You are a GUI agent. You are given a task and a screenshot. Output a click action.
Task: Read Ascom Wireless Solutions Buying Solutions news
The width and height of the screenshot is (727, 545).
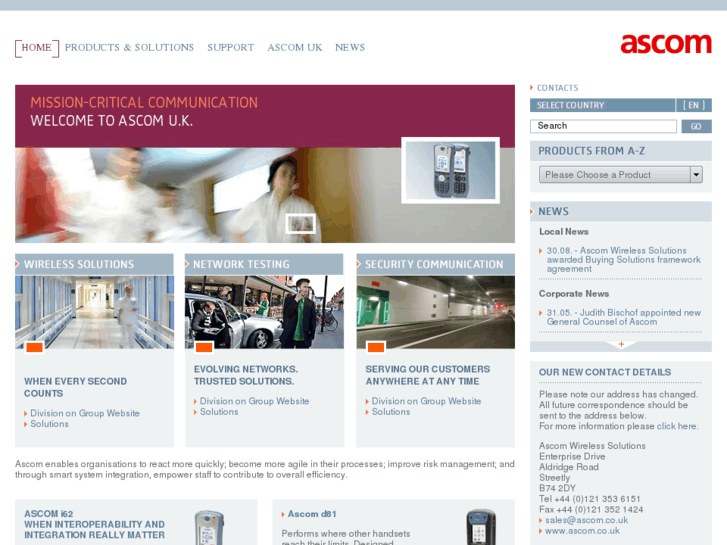(x=623, y=260)
